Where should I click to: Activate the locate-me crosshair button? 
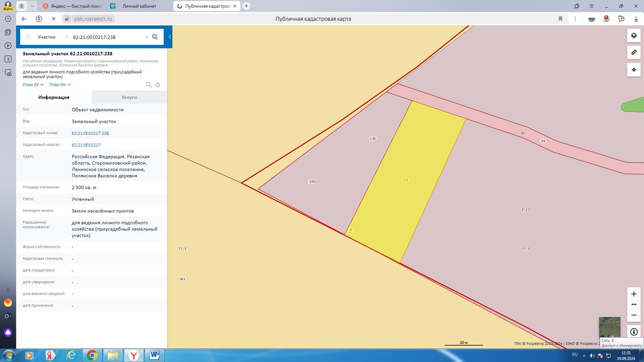click(634, 69)
